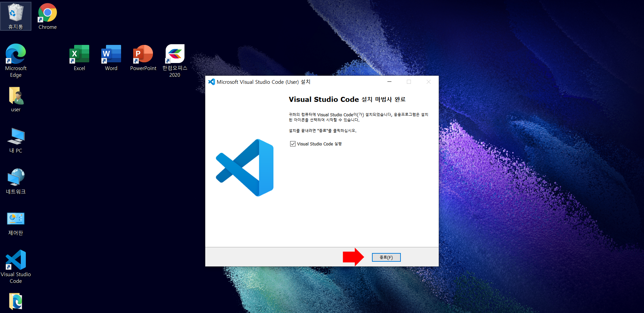This screenshot has width=644, height=313.
Task: Select the Chrome desktop shortcut
Action: click(x=47, y=16)
